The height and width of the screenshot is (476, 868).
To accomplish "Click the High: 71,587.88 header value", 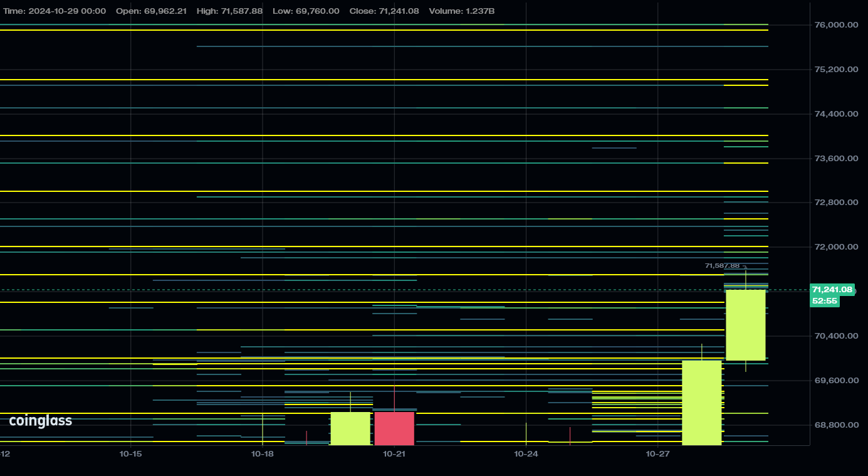I will tap(229, 11).
